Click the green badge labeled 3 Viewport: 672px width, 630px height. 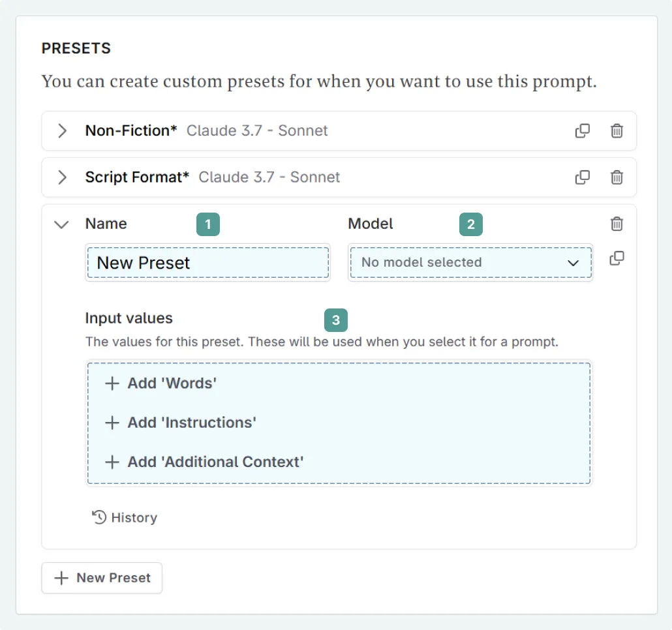[x=336, y=320]
